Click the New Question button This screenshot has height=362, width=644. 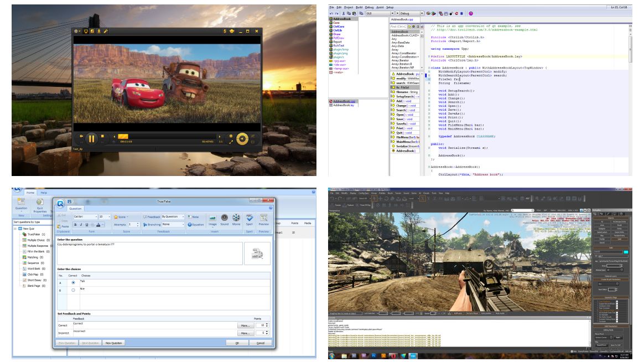(x=114, y=343)
